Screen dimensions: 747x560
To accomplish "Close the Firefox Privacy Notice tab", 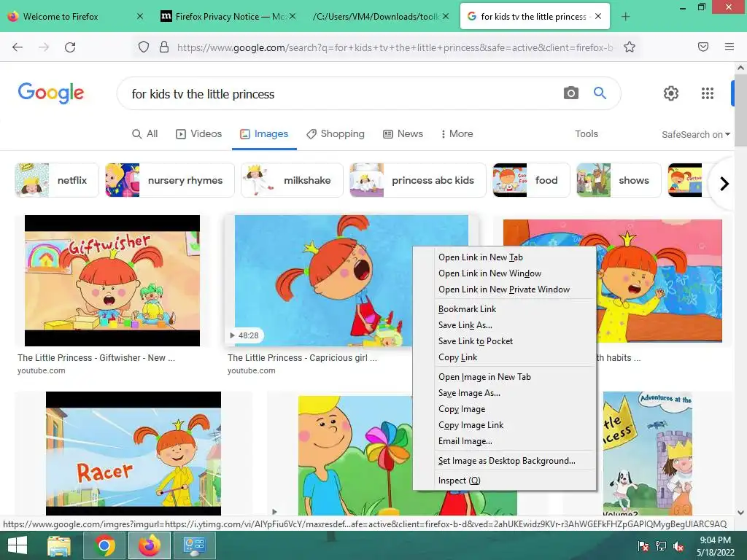I will coord(293,16).
